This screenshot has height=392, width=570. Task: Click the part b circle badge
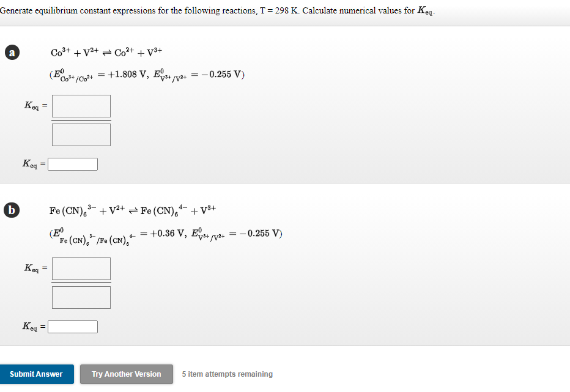coord(11,210)
